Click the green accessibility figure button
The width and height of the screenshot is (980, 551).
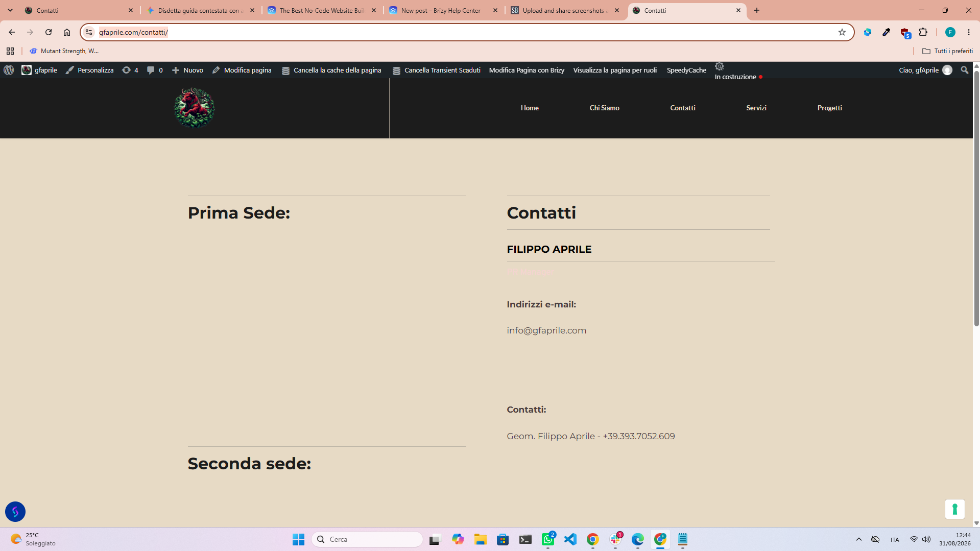point(954,509)
